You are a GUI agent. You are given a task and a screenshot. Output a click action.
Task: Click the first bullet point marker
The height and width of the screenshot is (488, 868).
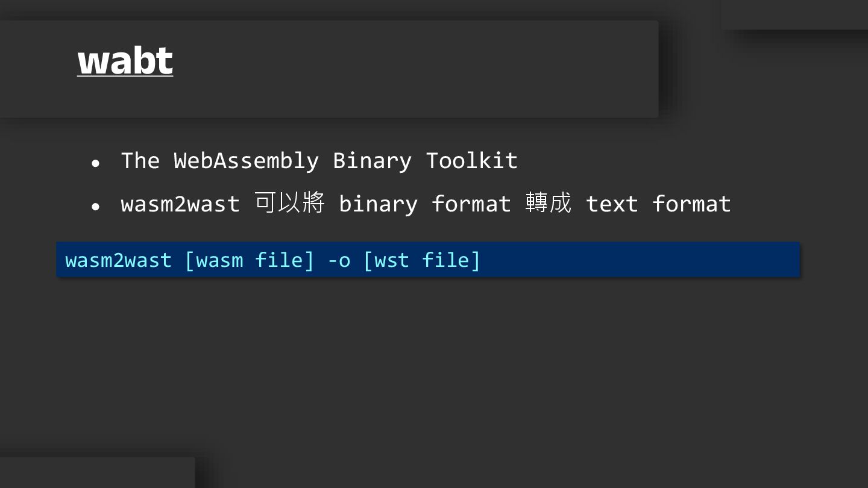pyautogui.click(x=95, y=163)
